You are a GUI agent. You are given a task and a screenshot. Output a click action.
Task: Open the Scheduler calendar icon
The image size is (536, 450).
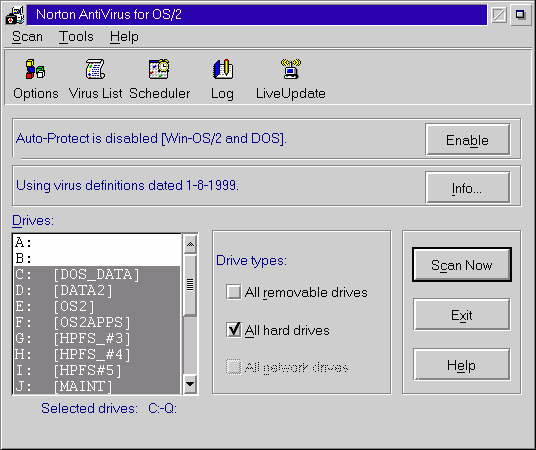(x=159, y=79)
